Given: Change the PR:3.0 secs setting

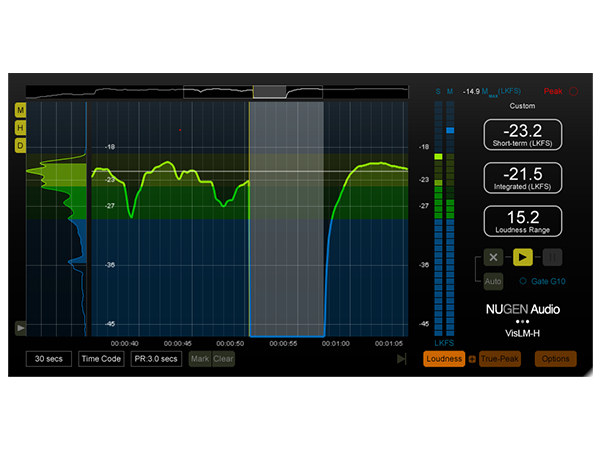Looking at the screenshot, I should point(156,359).
